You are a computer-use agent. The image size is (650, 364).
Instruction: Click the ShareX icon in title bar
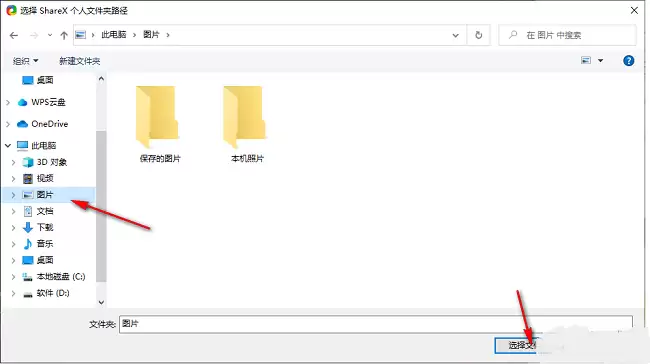pos(11,10)
